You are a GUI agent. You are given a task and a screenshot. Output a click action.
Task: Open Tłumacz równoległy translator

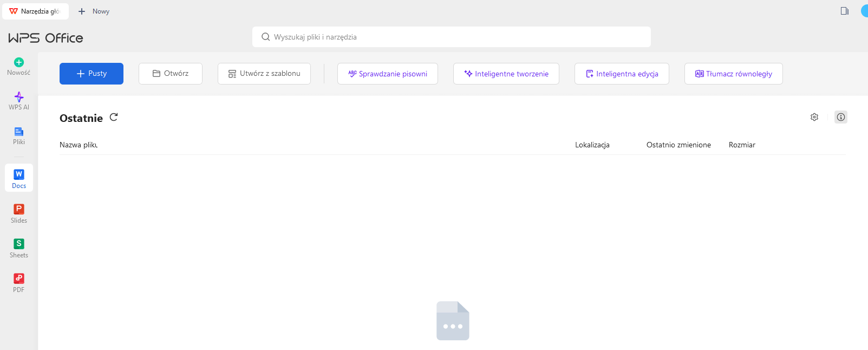(734, 74)
